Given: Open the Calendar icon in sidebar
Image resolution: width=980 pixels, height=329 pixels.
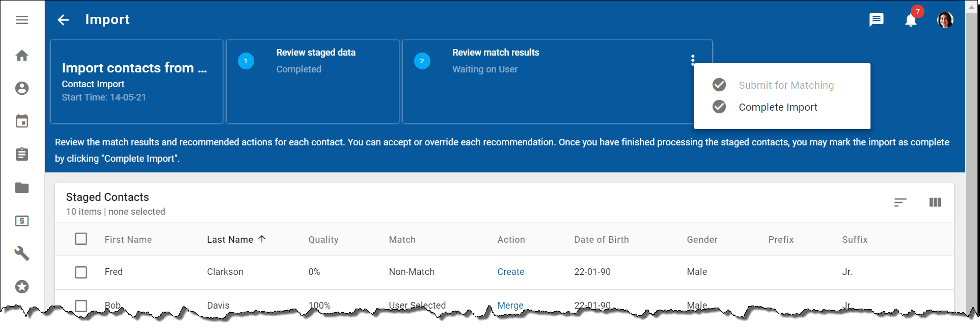Looking at the screenshot, I should click(x=21, y=121).
